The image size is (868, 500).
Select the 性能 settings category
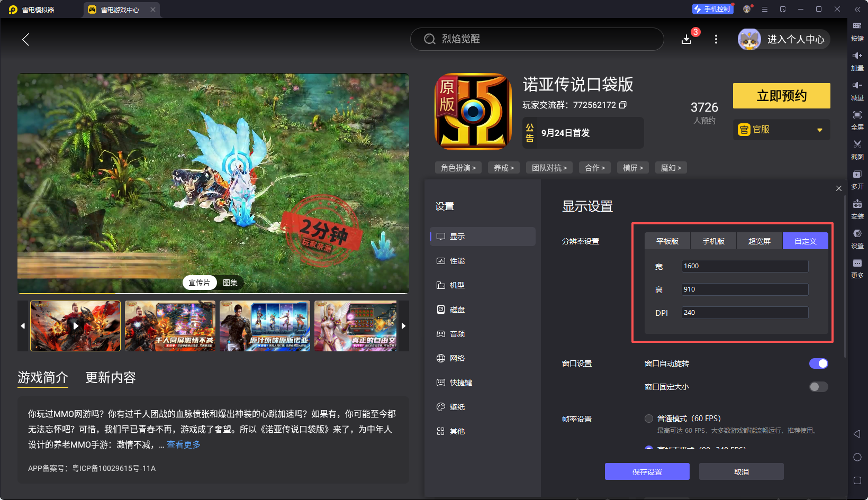pyautogui.click(x=483, y=261)
